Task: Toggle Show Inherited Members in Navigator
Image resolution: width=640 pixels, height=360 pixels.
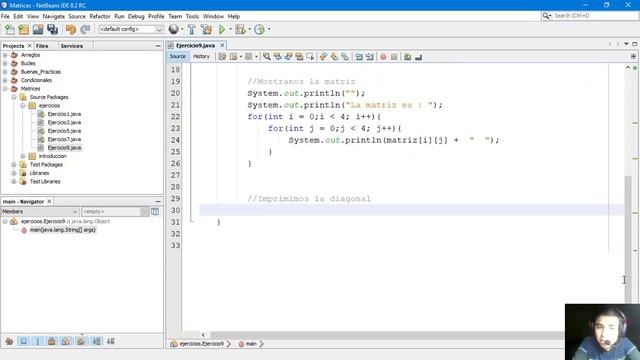Action: (x=9, y=341)
